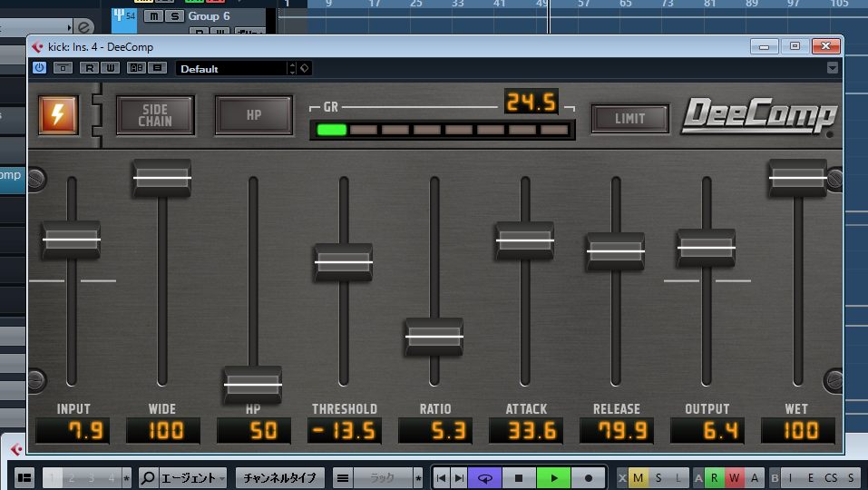
Task: Deactivate all Mute with yellow M button
Action: click(639, 477)
